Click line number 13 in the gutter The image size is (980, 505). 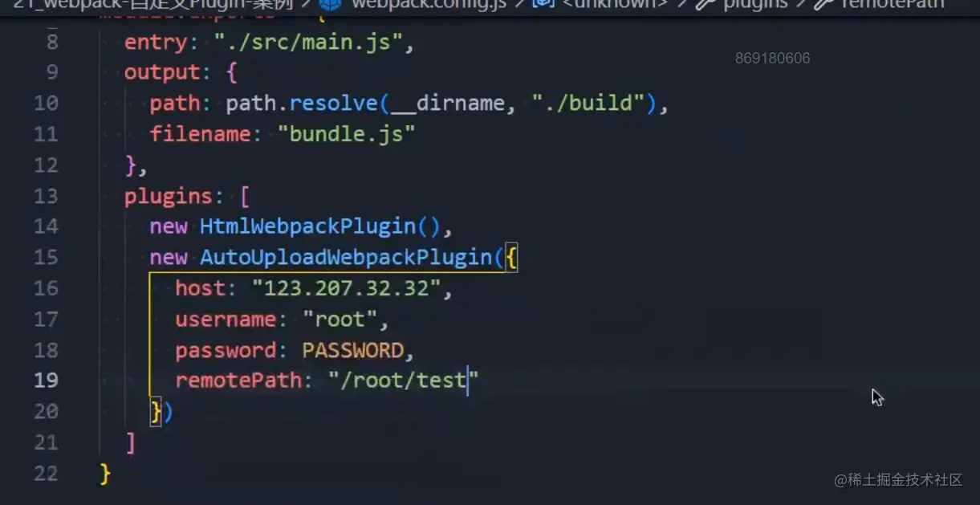(x=46, y=196)
